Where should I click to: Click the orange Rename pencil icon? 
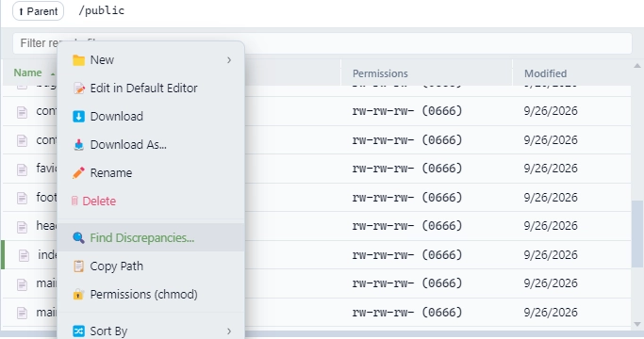[x=78, y=173]
